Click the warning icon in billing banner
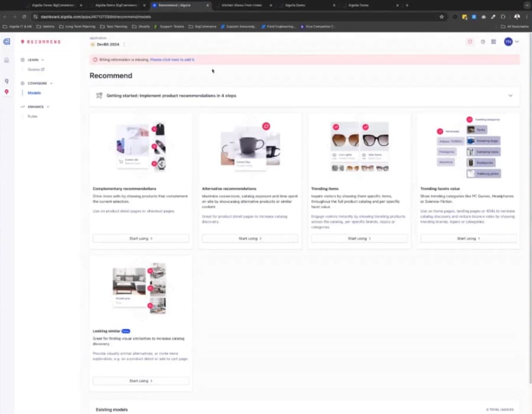Screen dimensions: 532x414 [95, 60]
